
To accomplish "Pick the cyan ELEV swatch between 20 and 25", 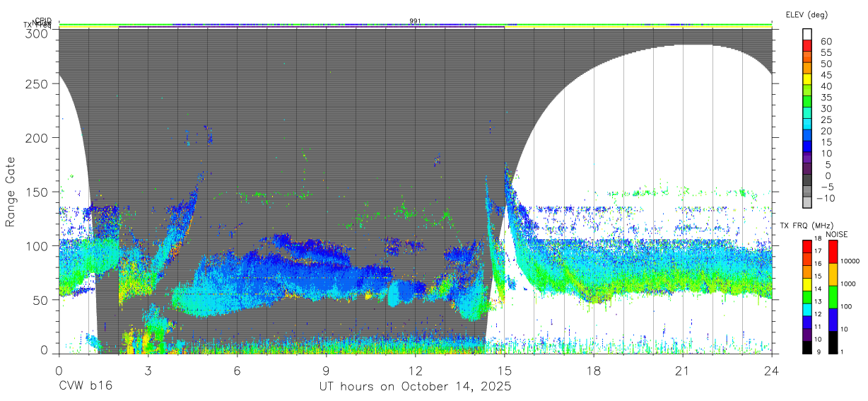I will coord(808,125).
